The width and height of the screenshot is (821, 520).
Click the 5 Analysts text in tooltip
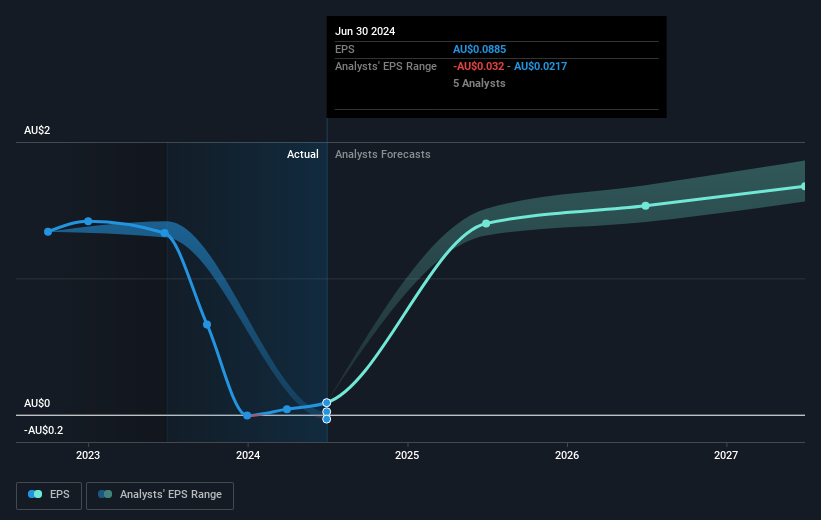point(479,83)
